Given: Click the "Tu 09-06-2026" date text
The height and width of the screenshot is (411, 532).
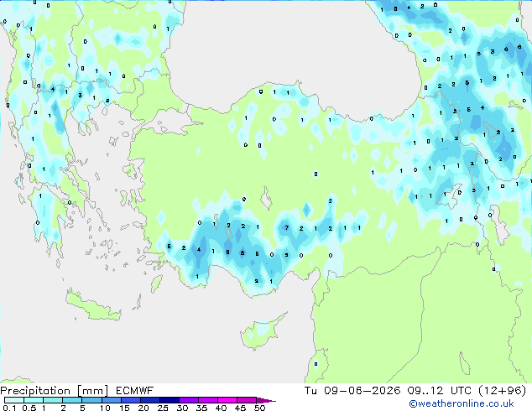Looking at the screenshot, I should click(x=352, y=391).
